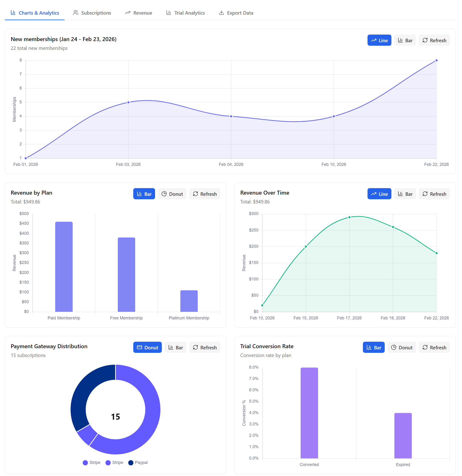The image size is (462, 476).
Task: Click the Trial Analytics bar chart icon
Action: [169, 13]
